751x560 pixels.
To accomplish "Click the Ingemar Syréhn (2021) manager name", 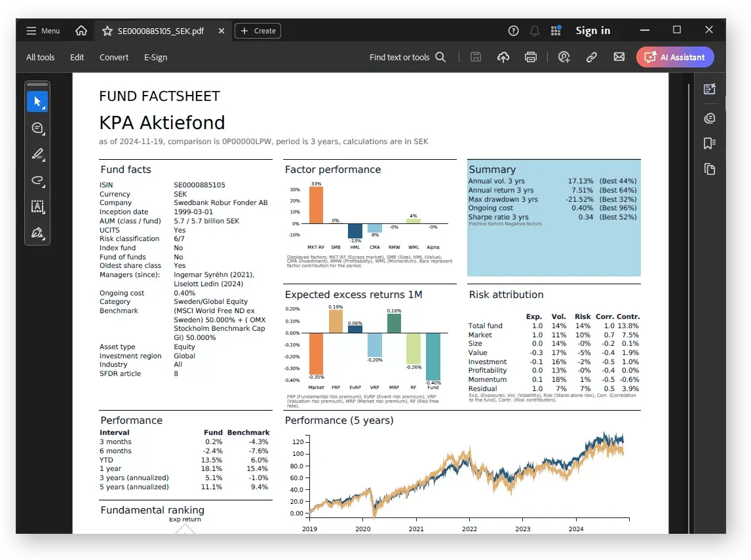I will pos(214,274).
